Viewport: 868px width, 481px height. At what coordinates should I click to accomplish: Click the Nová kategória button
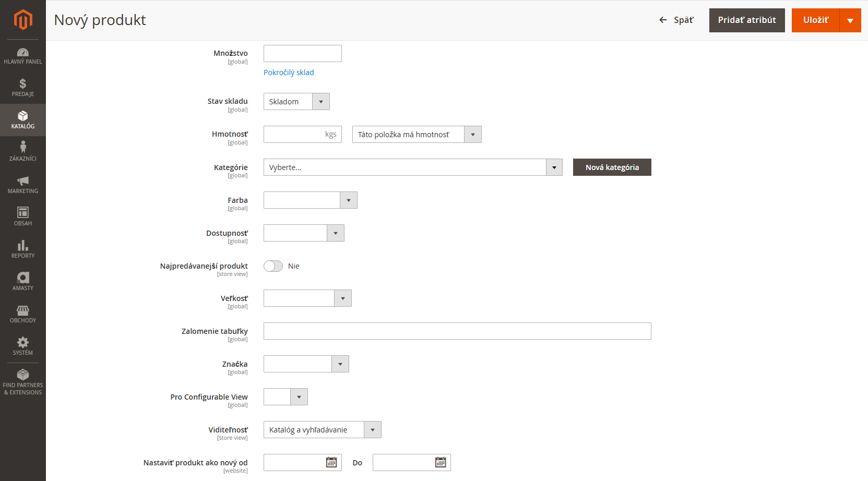click(612, 167)
